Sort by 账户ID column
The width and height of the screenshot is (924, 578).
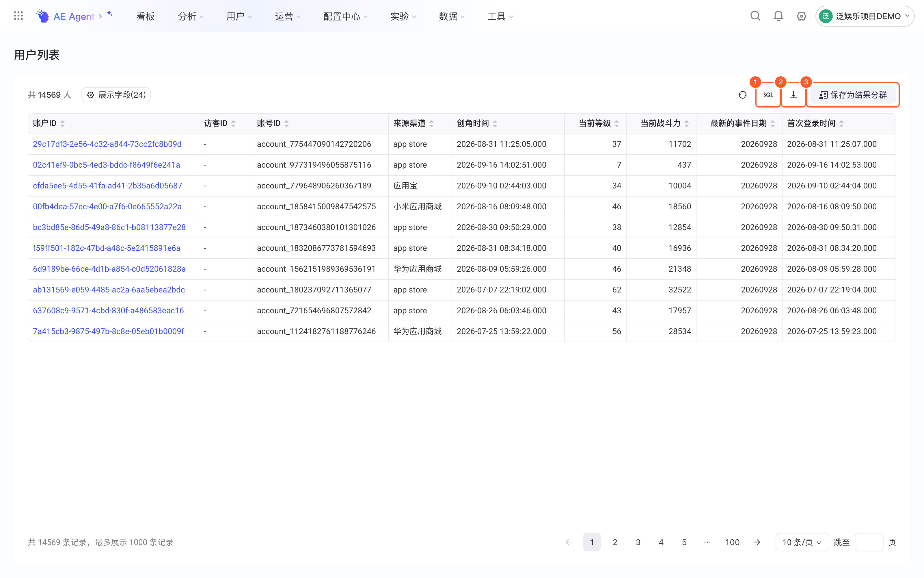[x=63, y=123]
